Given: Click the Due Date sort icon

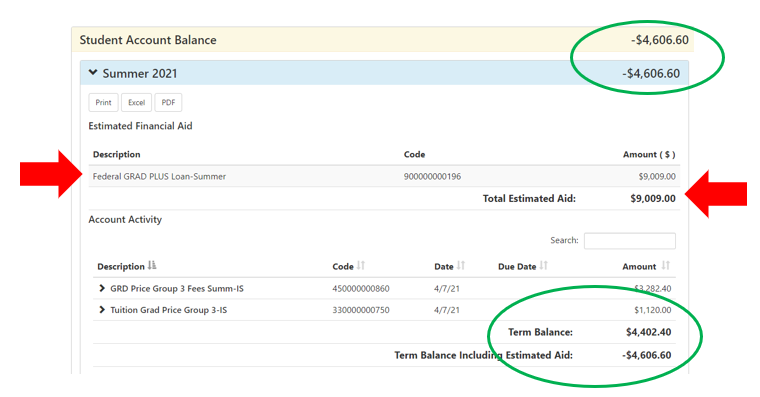Looking at the screenshot, I should click(x=544, y=266).
